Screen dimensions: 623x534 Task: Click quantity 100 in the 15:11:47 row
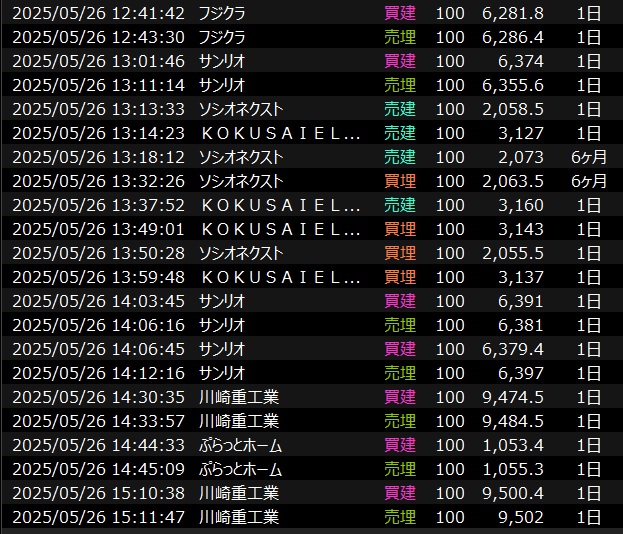(x=450, y=517)
